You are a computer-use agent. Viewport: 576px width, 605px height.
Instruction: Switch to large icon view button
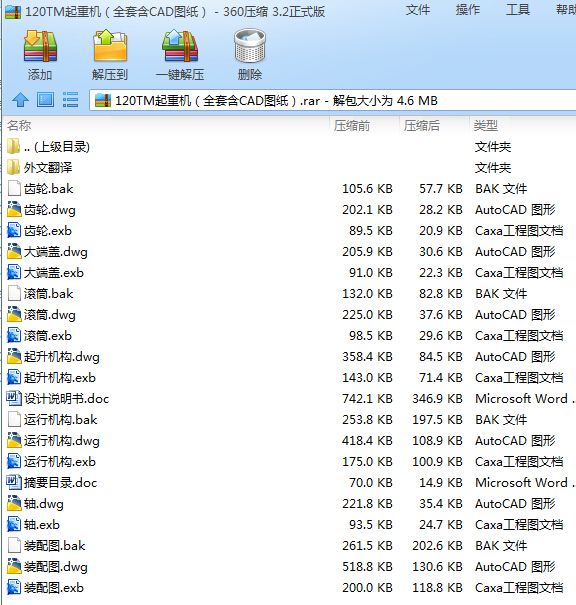(46, 100)
